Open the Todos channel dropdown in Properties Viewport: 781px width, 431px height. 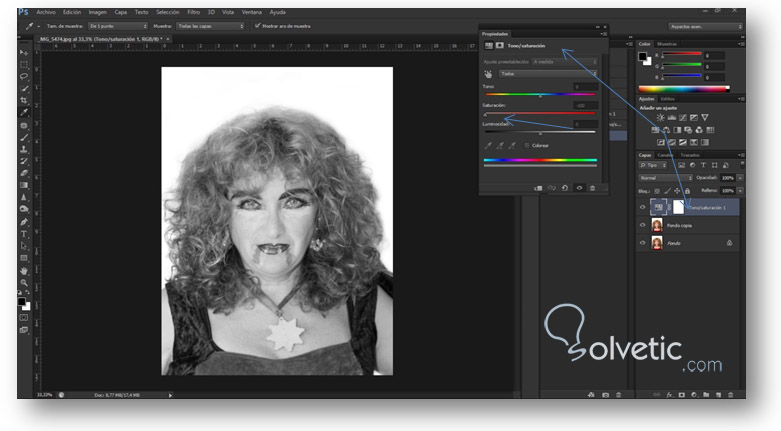[548, 74]
